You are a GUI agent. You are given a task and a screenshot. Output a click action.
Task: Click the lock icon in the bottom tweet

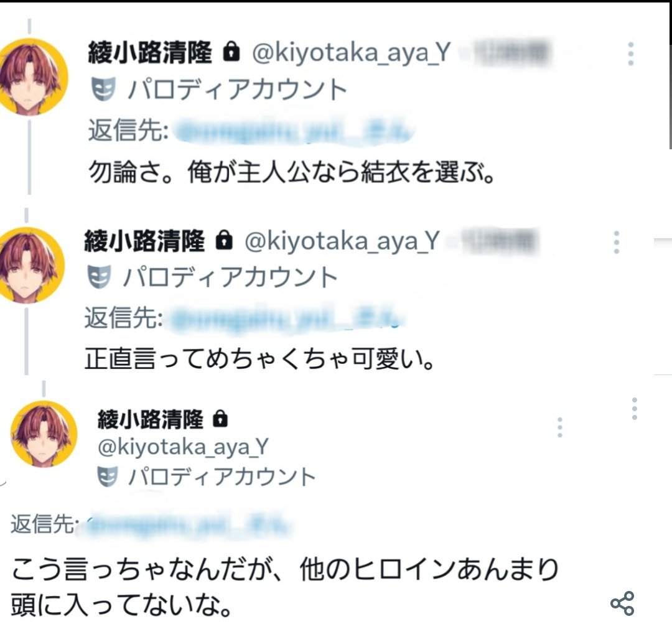tap(220, 421)
